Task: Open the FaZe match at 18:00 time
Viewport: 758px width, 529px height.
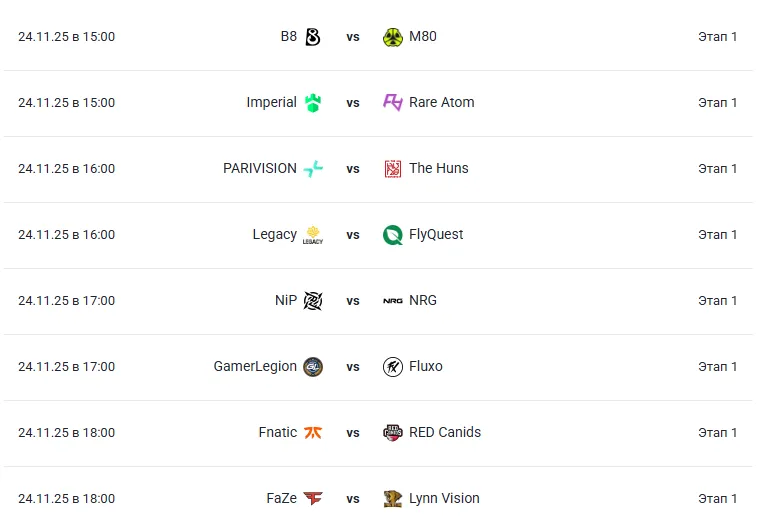Action: [66, 499]
